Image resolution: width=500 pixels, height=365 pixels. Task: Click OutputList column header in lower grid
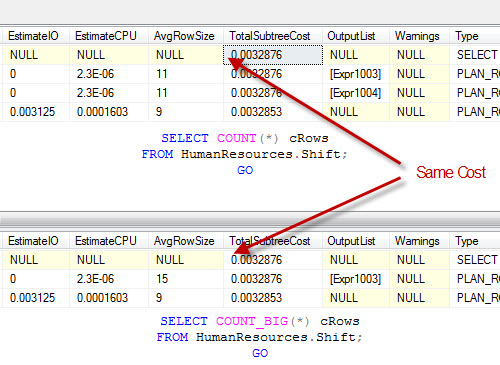(356, 241)
